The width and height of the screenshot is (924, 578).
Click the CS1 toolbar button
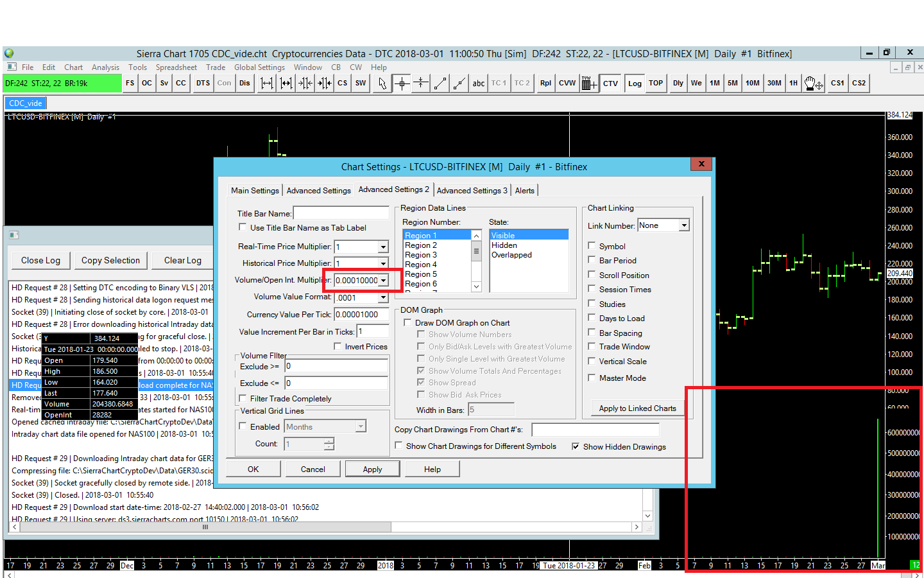point(837,83)
